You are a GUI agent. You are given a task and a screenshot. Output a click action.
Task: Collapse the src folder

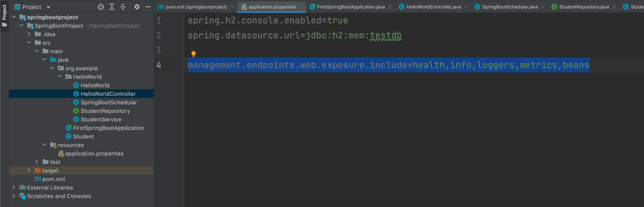29,42
